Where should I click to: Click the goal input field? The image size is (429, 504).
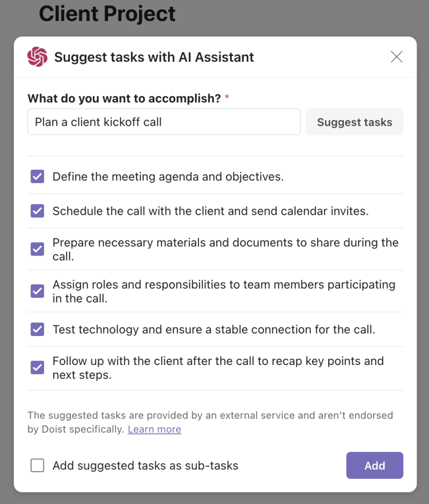click(x=164, y=122)
